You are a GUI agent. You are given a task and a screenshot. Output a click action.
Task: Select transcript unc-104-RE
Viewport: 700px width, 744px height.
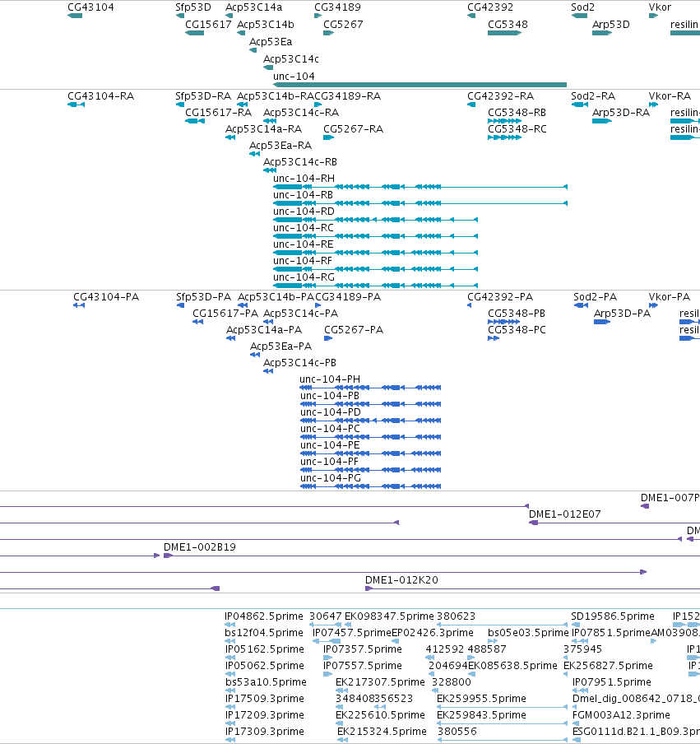pos(375,253)
